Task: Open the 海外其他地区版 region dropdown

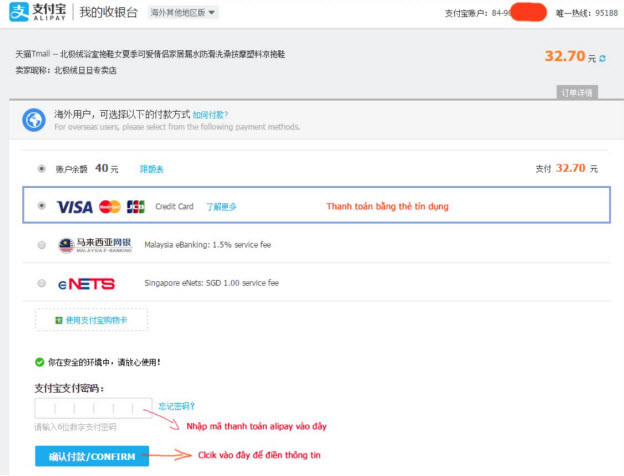Action: (183, 13)
